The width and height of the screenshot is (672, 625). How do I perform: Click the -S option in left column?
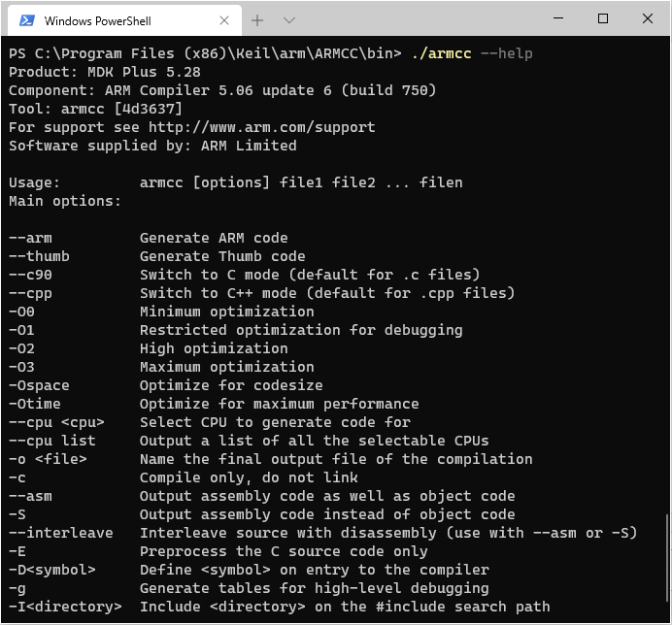[x=17, y=514]
